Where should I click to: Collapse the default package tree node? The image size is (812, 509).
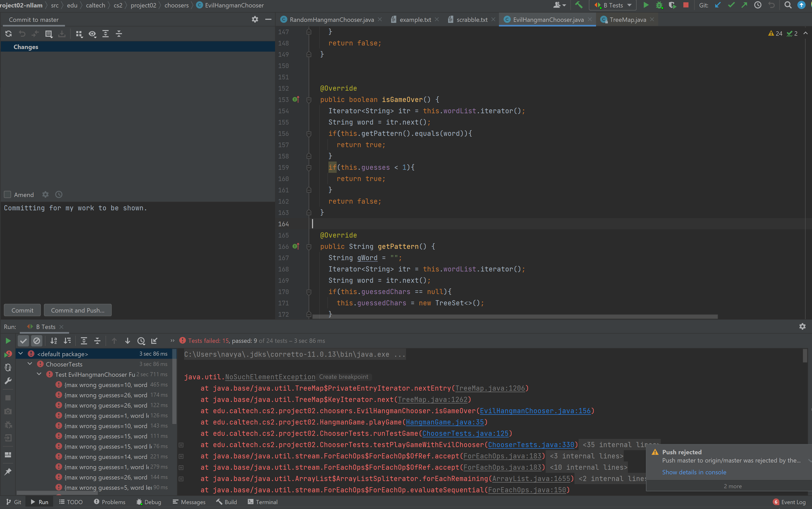(x=21, y=353)
